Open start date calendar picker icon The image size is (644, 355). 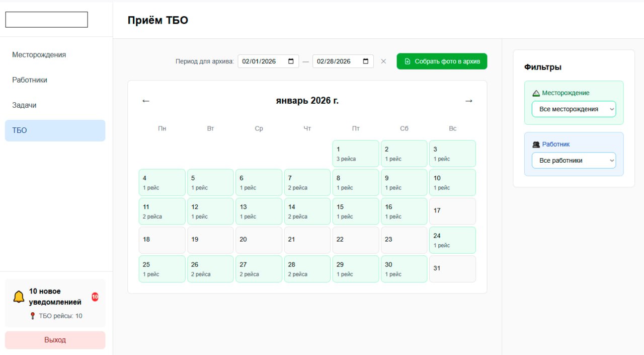point(291,61)
